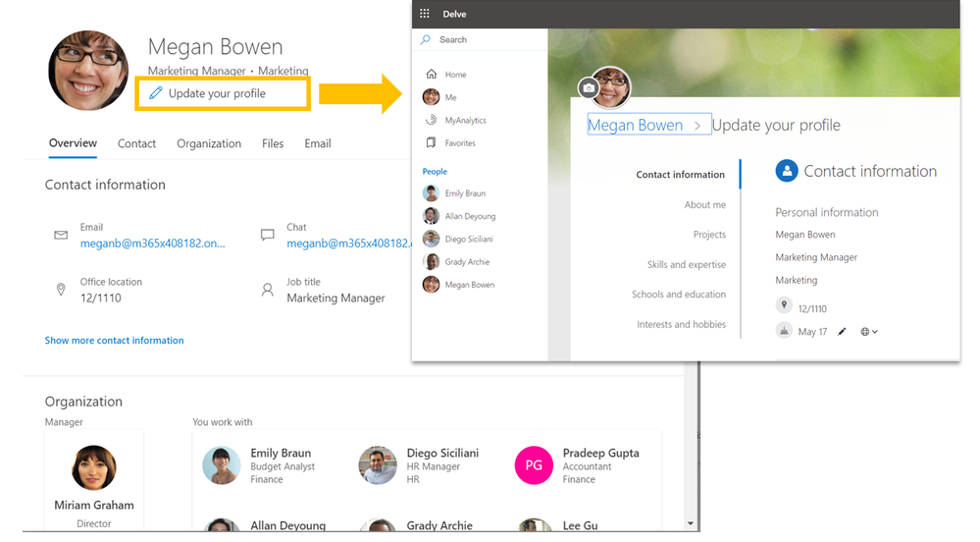This screenshot has height=542, width=980.
Task: Click the People heading in Delve sidebar
Action: [x=435, y=171]
